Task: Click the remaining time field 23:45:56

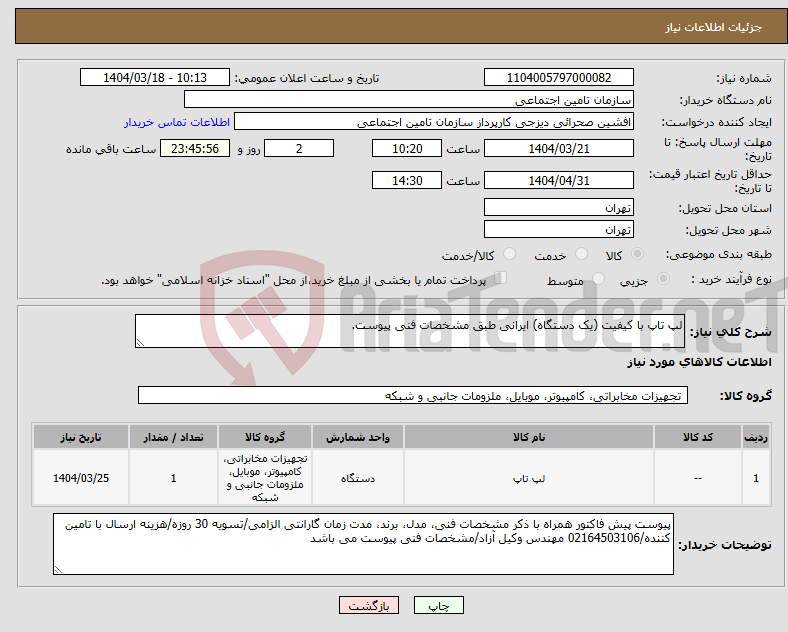Action: tap(195, 149)
